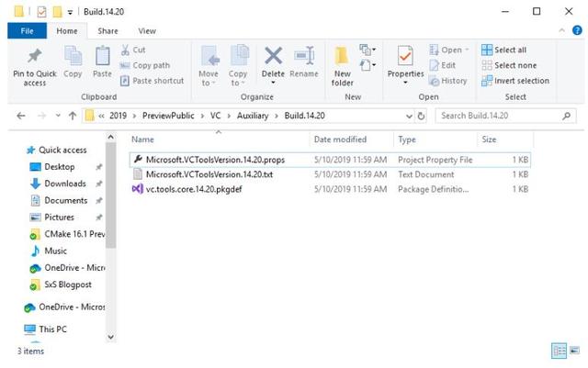Open Quick access in navigation pane

coord(57,150)
